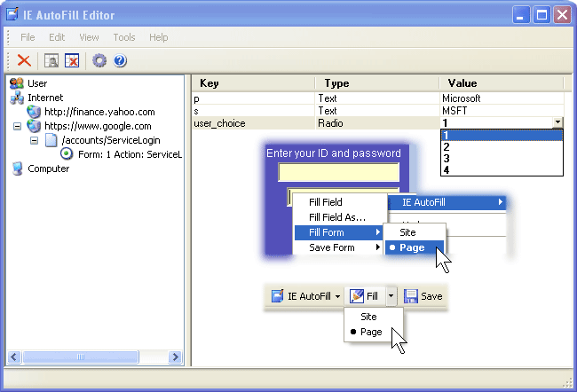
Task: Click the tree scrollbar left arrow
Action: [x=14, y=357]
